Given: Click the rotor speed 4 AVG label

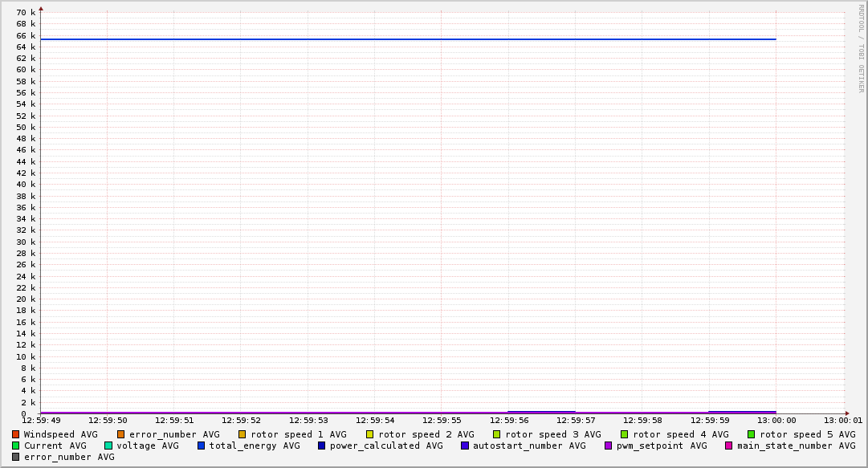Looking at the screenshot, I should coord(680,434).
